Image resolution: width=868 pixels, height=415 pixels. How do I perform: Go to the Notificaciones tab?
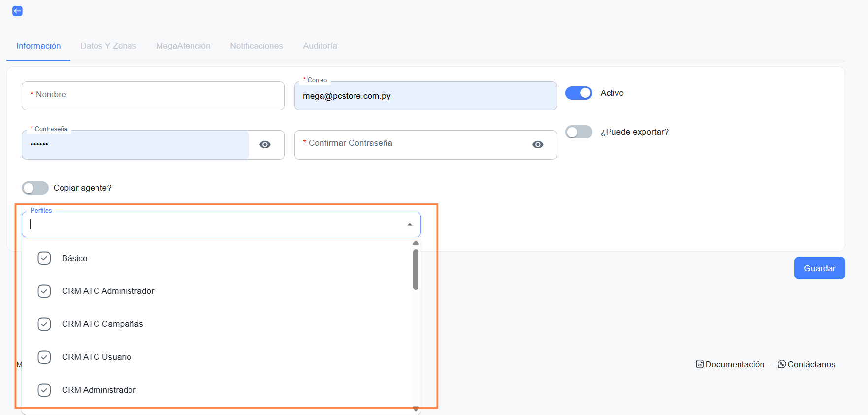point(257,46)
